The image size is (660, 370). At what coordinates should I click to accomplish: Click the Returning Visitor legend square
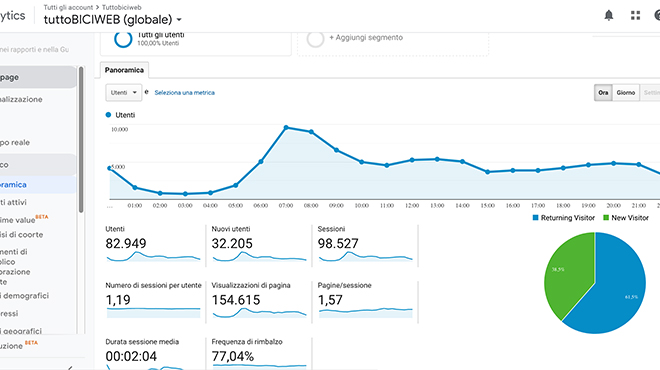pos(535,218)
